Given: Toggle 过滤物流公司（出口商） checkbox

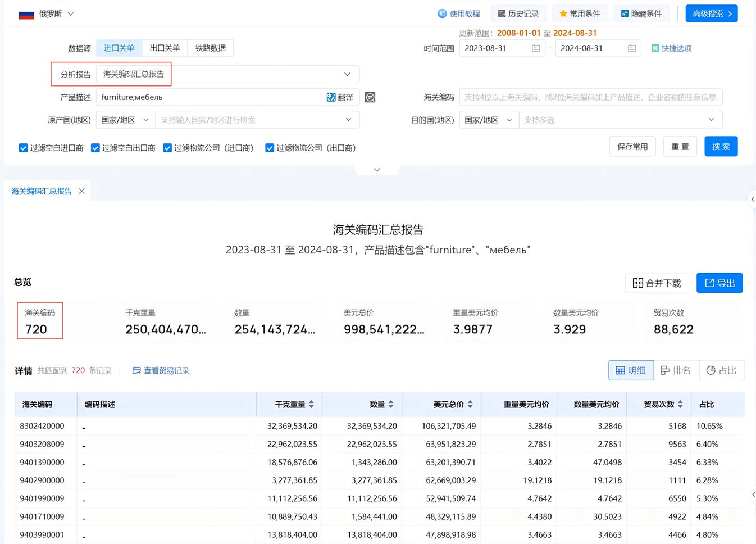Looking at the screenshot, I should [x=270, y=148].
